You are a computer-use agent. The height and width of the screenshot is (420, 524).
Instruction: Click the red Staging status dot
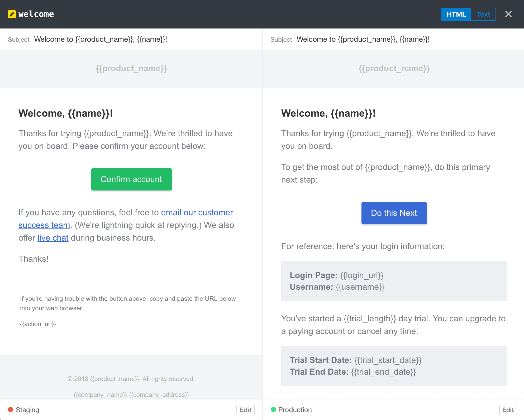pos(10,410)
